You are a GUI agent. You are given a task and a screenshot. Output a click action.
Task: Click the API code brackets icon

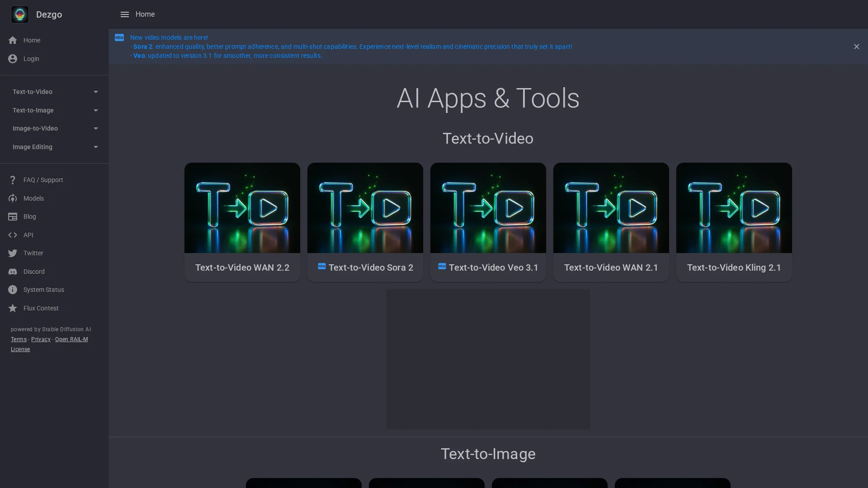pos(13,235)
